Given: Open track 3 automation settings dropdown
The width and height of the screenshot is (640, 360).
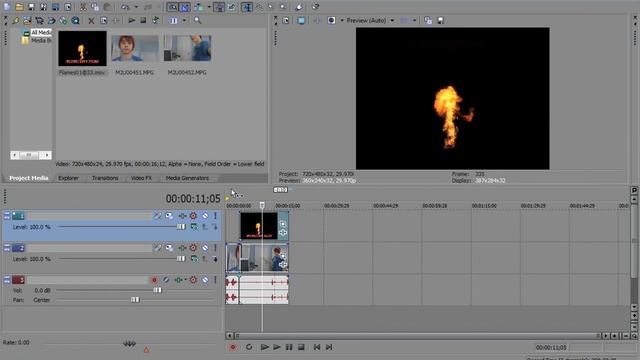Looking at the screenshot, I should coord(193,280).
